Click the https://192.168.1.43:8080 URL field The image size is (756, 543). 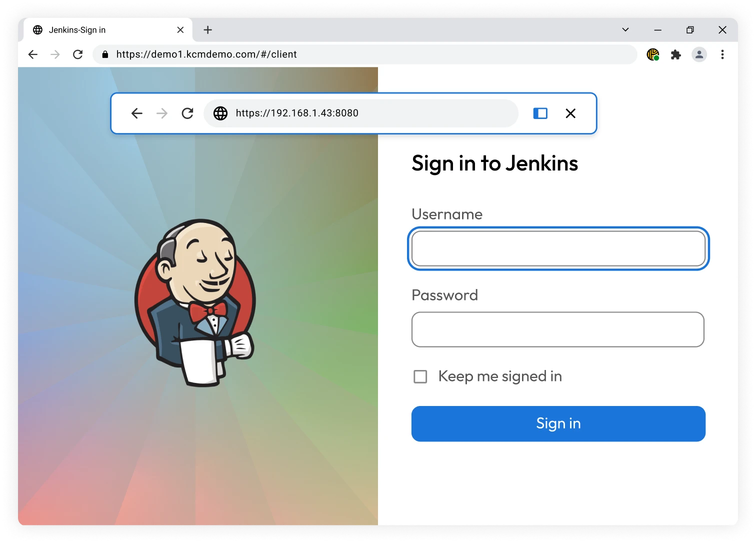point(361,113)
